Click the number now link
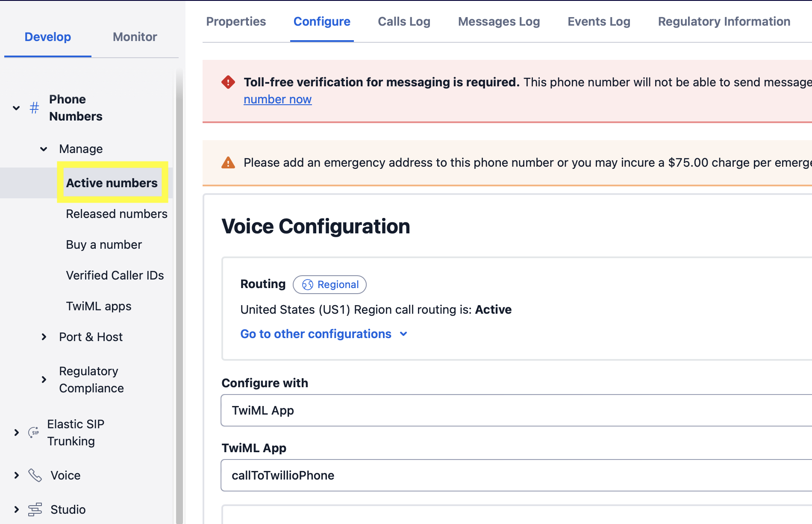 point(277,99)
